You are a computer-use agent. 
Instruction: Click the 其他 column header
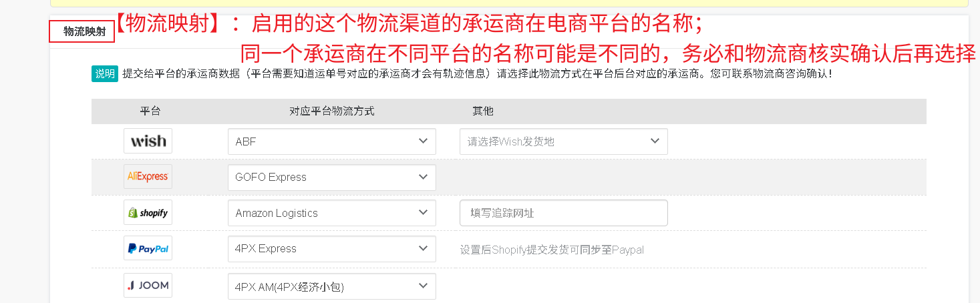(x=483, y=111)
